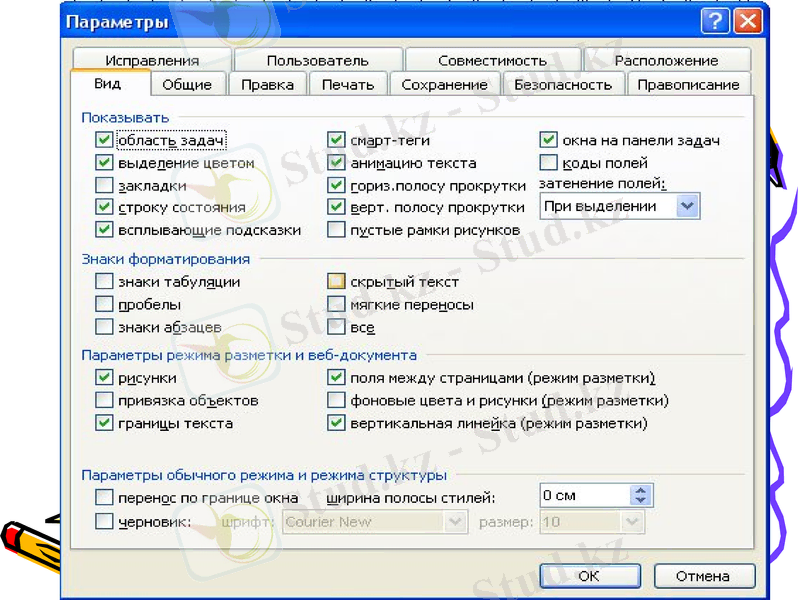798x600 pixels.
Task: Select the 'Правописание' tab
Action: click(x=688, y=85)
